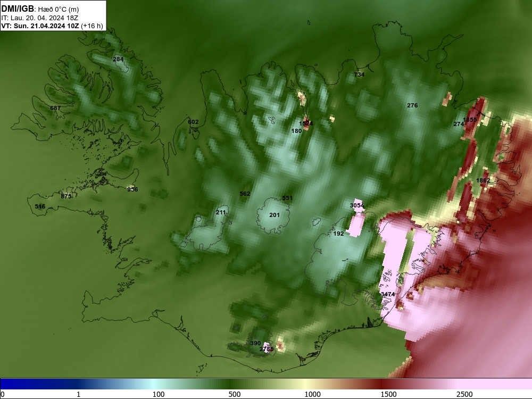
Task: Click the map value 201 on the glacier
Action: [x=274, y=215]
